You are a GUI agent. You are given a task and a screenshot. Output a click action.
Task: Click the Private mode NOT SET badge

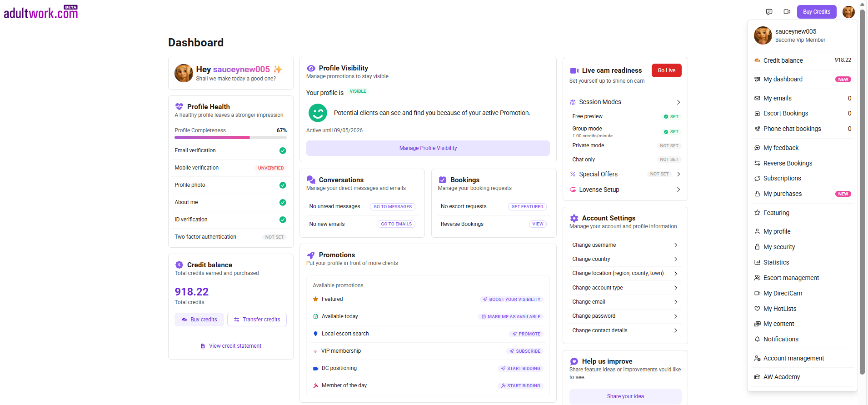click(x=669, y=146)
